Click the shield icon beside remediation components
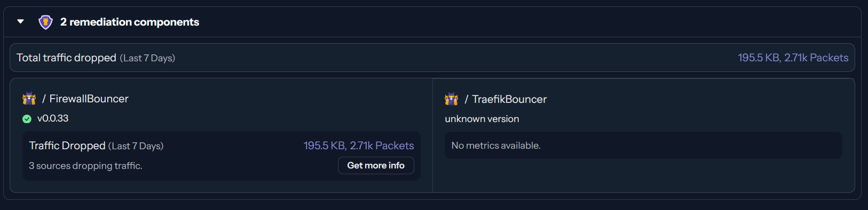 pos(46,22)
